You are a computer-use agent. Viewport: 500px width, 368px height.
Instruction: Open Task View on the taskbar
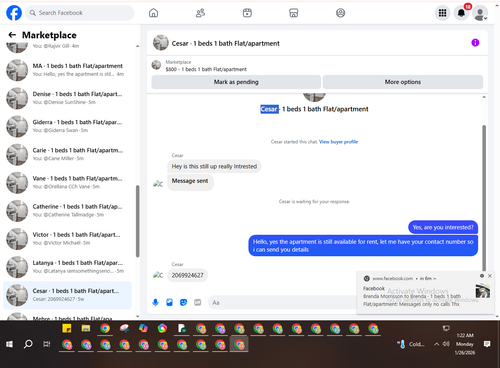point(47,344)
